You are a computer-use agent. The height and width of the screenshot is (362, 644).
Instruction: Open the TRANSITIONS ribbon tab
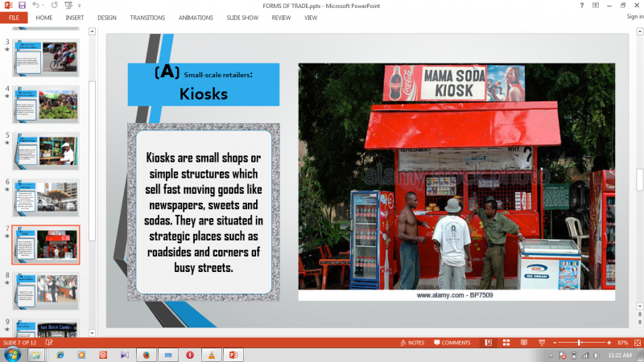(147, 18)
